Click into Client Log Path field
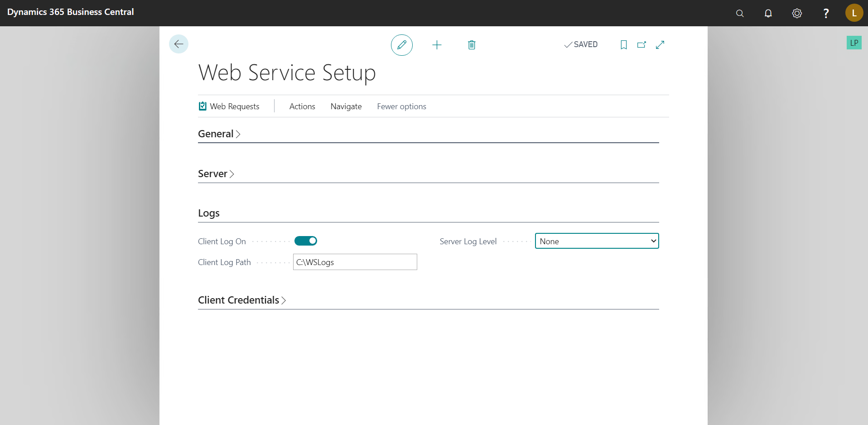This screenshot has height=425, width=868. (x=355, y=262)
